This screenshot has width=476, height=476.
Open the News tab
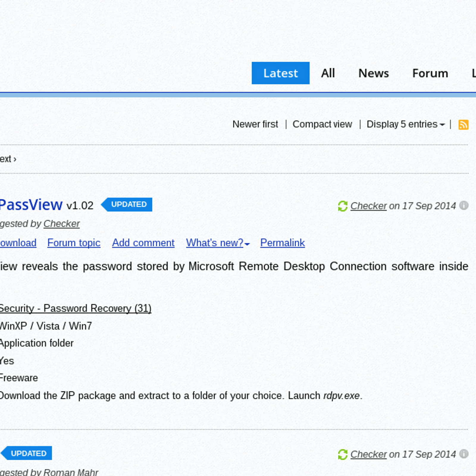[x=374, y=73]
